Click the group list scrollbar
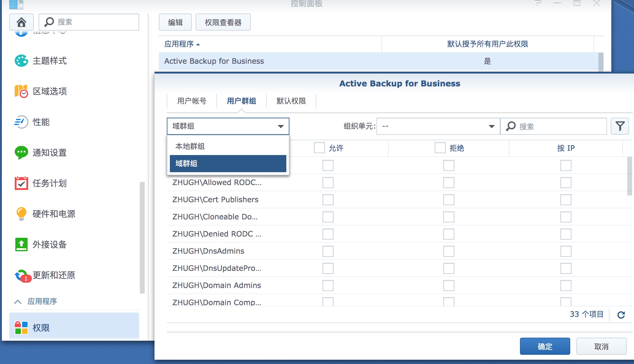This screenshot has width=634, height=364. tap(630, 176)
